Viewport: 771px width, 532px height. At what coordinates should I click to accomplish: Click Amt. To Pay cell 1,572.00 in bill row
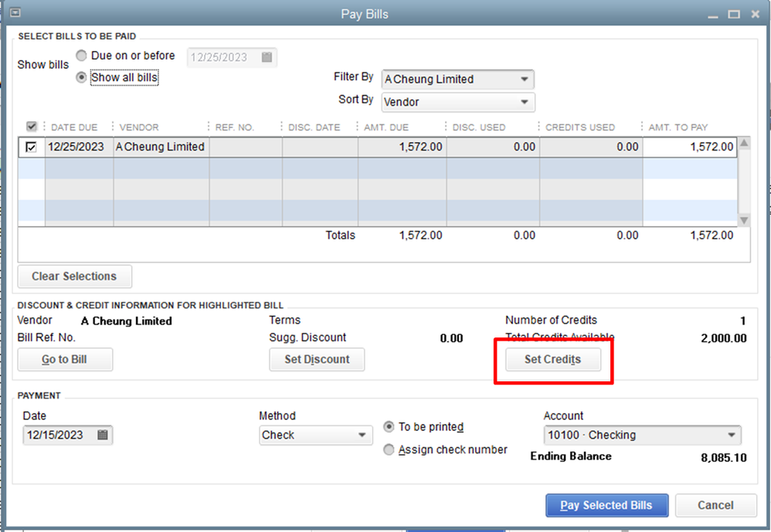690,147
